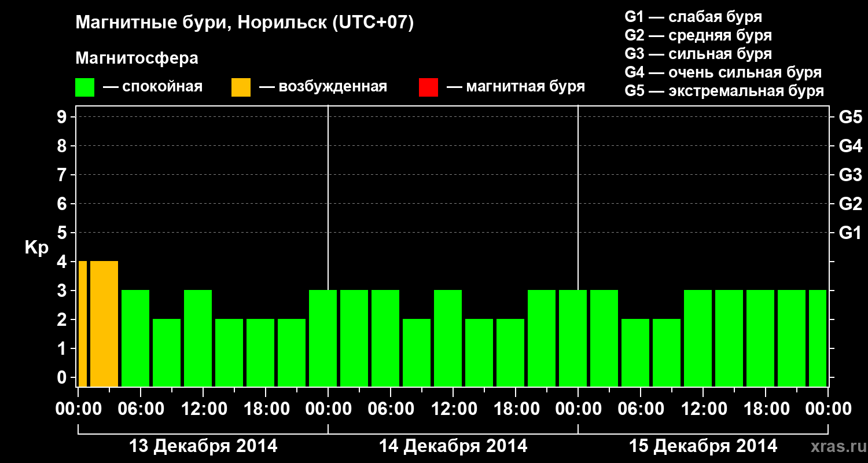Click the right-axis 'G5' storm level label
Image resolution: width=868 pixels, height=463 pixels.
(851, 117)
